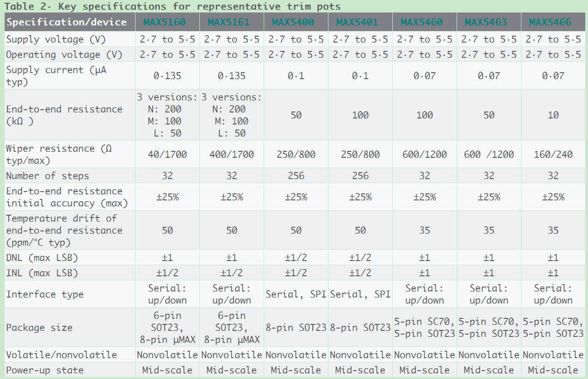Click MAX5400 interface 'Serial, SPI' cell
The image size is (588, 379).
[x=296, y=294]
